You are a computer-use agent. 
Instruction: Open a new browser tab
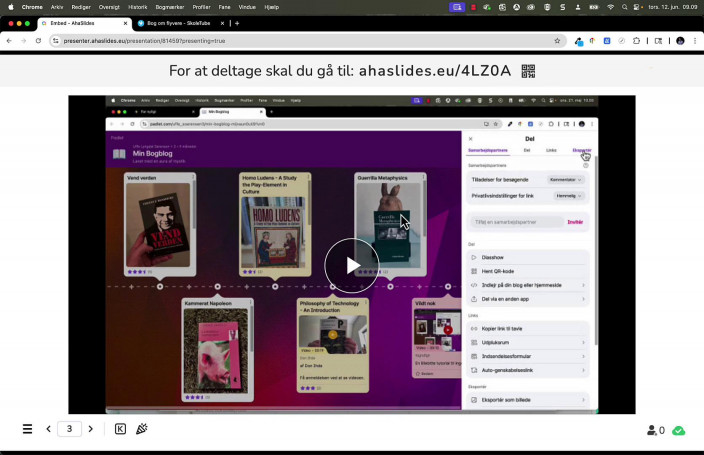(x=237, y=23)
